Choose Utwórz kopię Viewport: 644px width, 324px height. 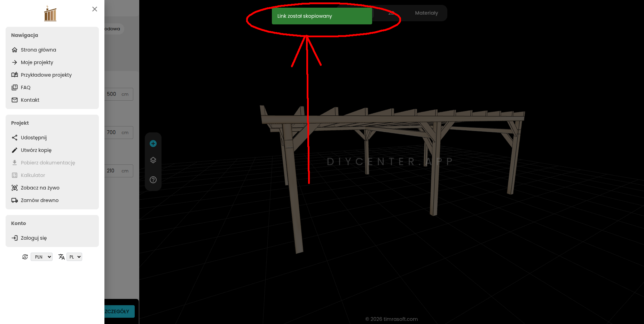(36, 150)
